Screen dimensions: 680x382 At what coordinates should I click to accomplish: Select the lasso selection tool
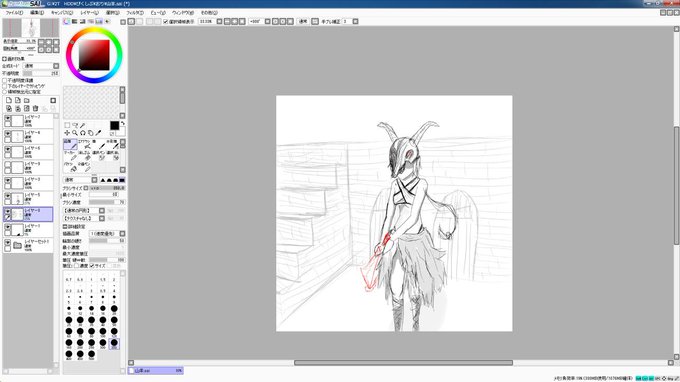(x=75, y=125)
